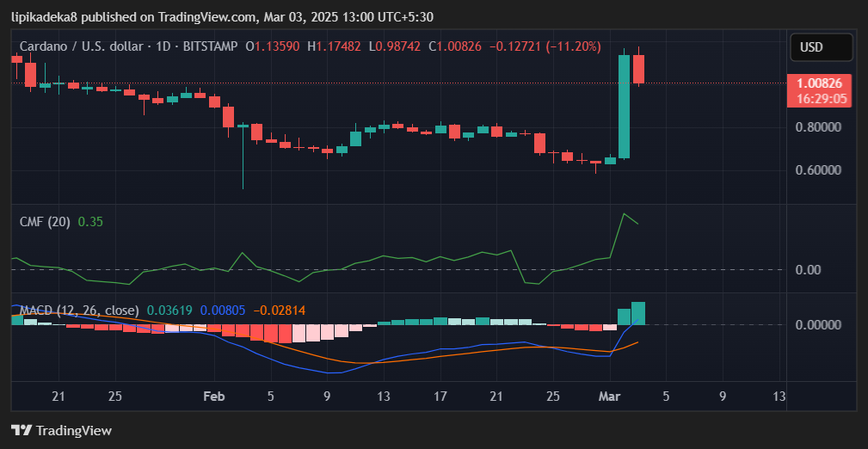Click the 13 March date label
868x449 pixels.
[x=779, y=397]
